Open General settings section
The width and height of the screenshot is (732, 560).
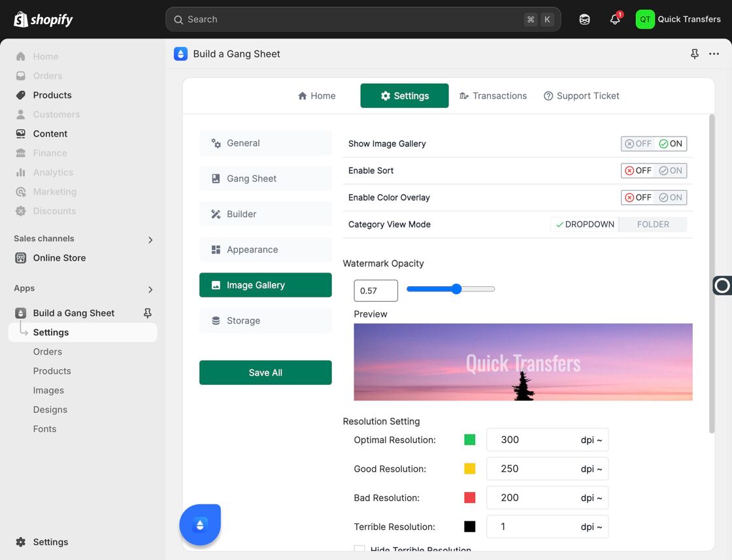(x=265, y=143)
